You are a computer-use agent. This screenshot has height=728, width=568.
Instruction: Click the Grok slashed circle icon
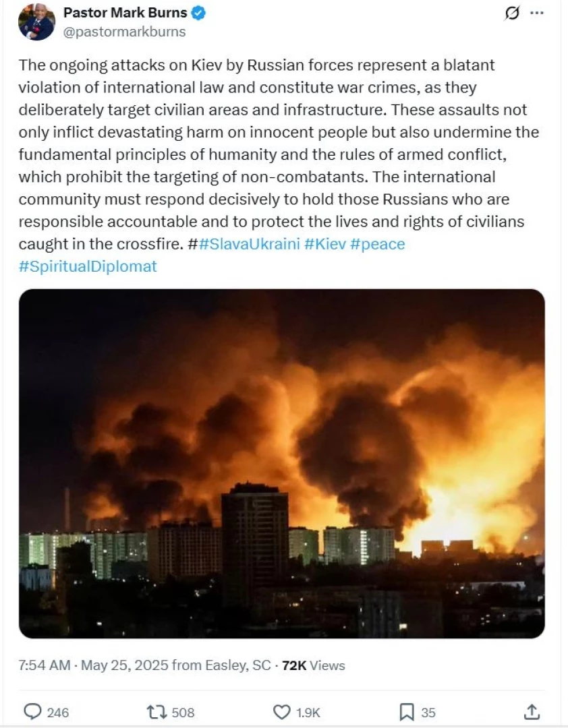pyautogui.click(x=511, y=13)
